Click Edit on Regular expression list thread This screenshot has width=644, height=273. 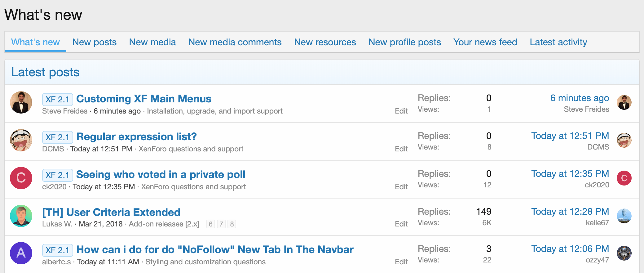pos(401,149)
